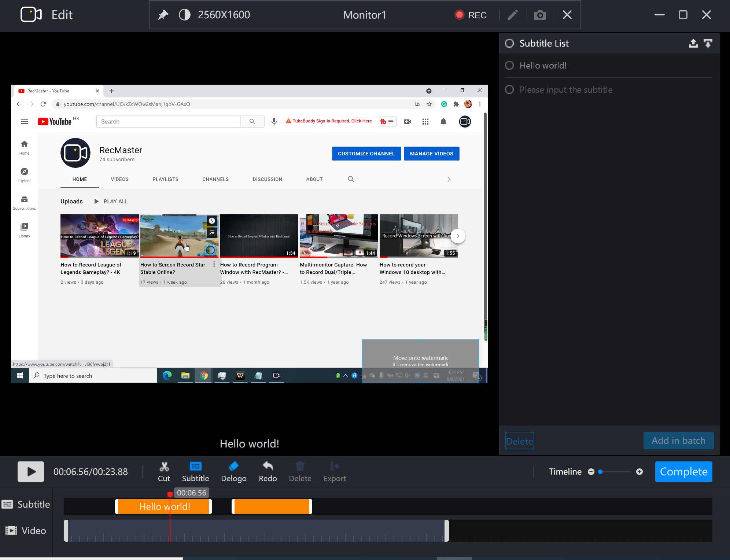This screenshot has height=560, width=730.
Task: Click the Export tool
Action: point(335,472)
